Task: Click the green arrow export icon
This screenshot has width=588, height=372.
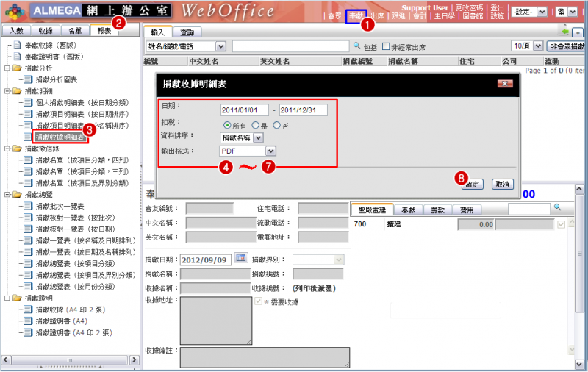Action: click(x=564, y=32)
